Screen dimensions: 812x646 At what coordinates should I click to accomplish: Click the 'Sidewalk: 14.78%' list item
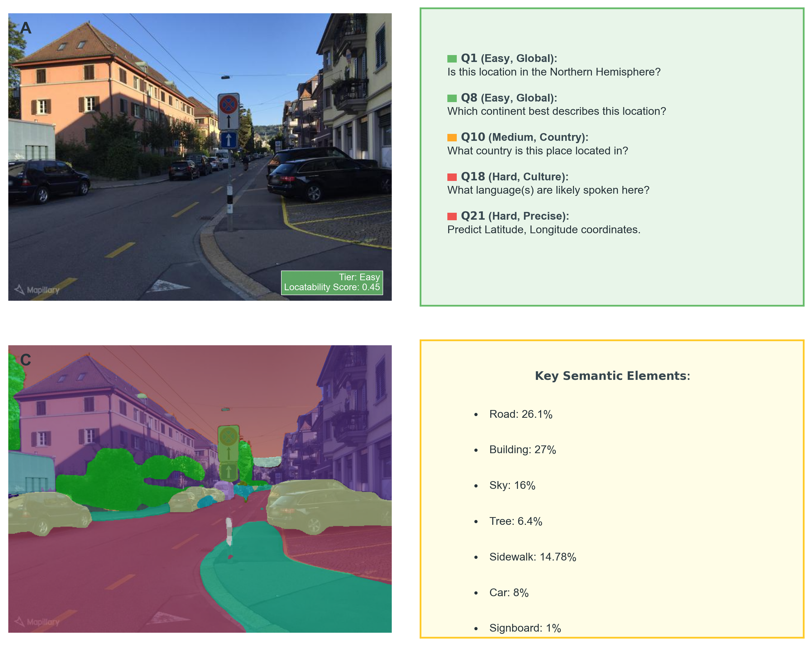(x=533, y=557)
